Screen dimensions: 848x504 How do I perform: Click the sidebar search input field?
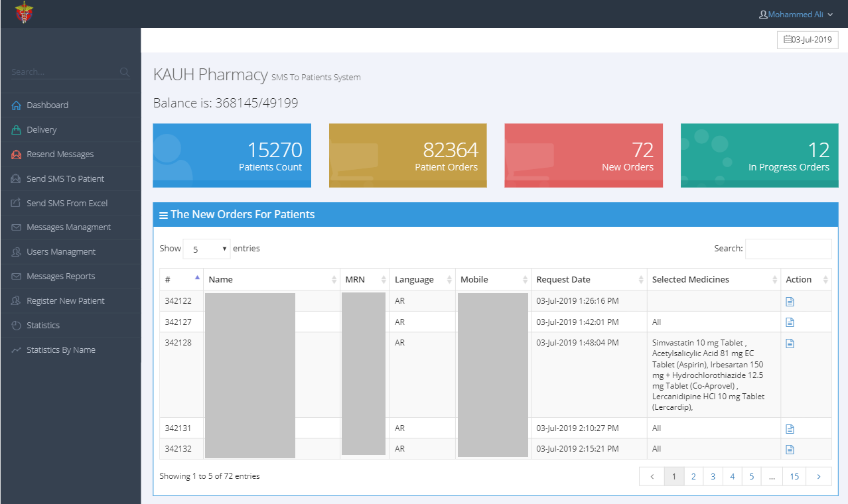(x=64, y=72)
